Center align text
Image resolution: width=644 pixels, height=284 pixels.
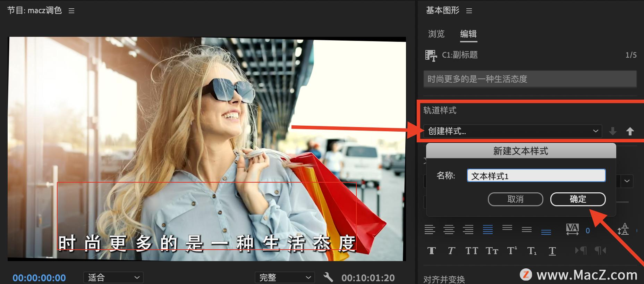pyautogui.click(x=449, y=229)
